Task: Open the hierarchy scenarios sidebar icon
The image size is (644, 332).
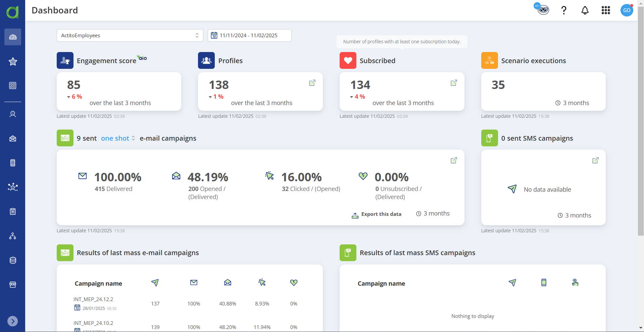Action: (13, 236)
